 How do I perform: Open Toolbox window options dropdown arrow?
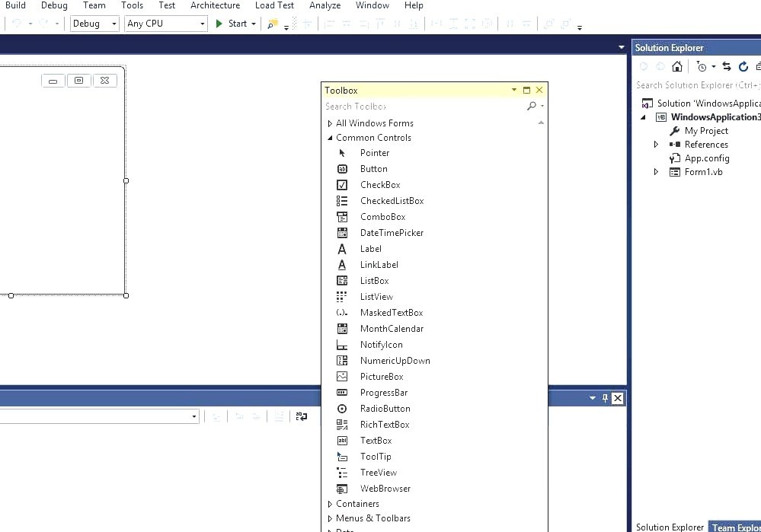pyautogui.click(x=514, y=91)
